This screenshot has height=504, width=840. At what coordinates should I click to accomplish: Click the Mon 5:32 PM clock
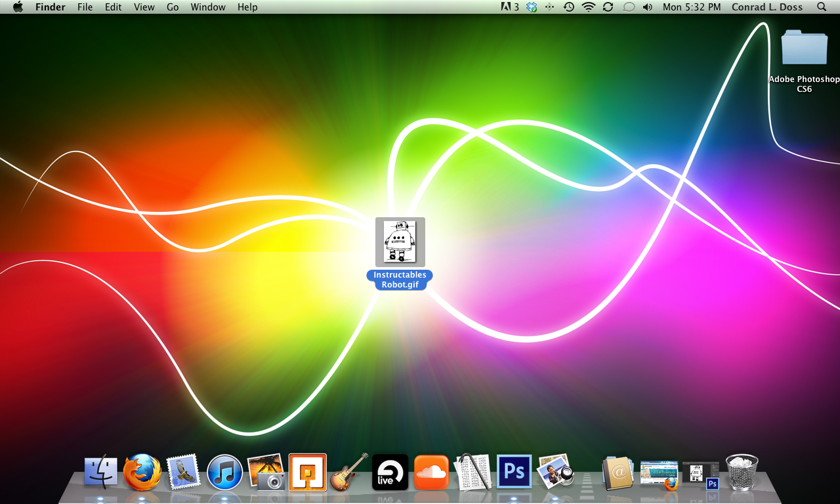coord(692,7)
